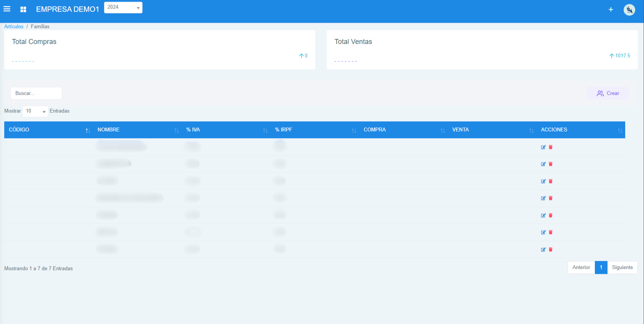
Task: Delete the last family row
Action: (x=550, y=250)
